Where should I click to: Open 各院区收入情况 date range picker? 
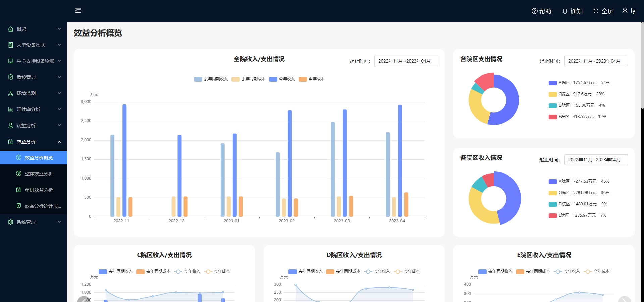[596, 160]
